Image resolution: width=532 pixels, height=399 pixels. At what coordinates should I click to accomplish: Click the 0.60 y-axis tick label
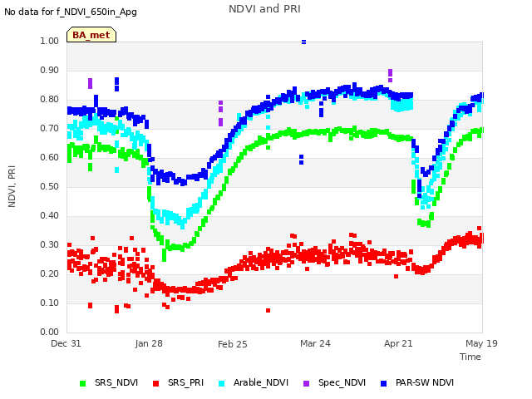point(50,157)
